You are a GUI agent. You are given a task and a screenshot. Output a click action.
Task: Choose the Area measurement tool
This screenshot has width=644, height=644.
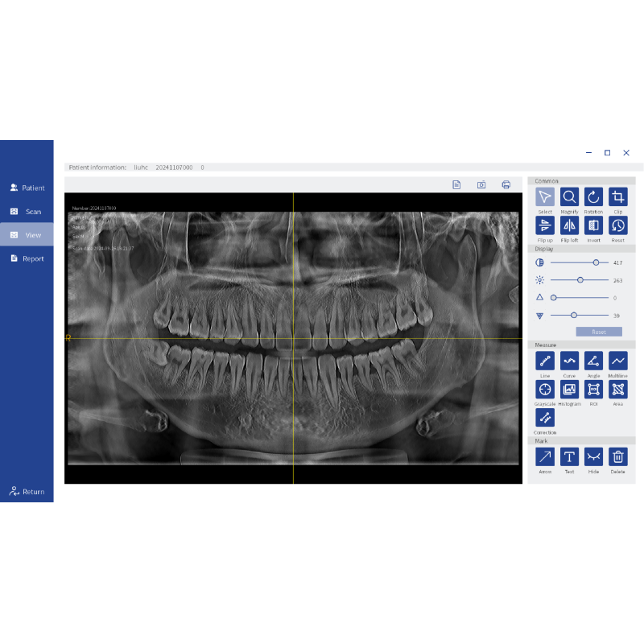click(x=617, y=389)
